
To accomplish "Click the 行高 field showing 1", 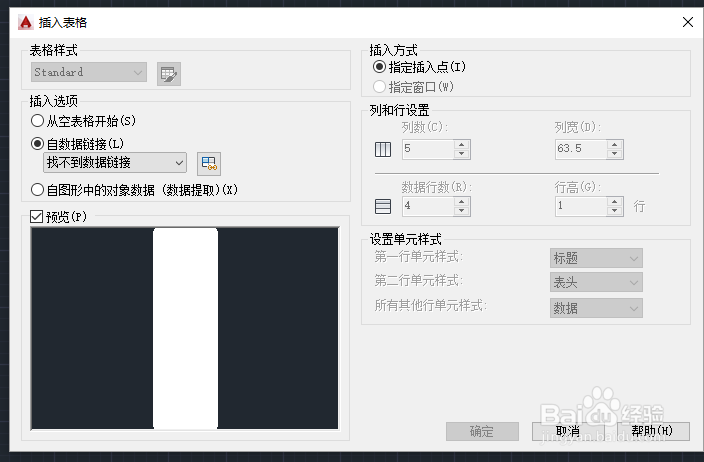I will point(581,206).
